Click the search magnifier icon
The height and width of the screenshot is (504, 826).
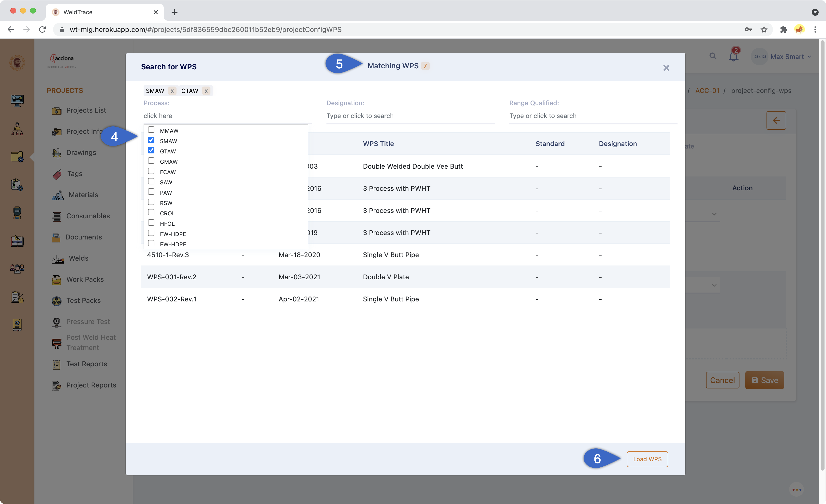(713, 56)
